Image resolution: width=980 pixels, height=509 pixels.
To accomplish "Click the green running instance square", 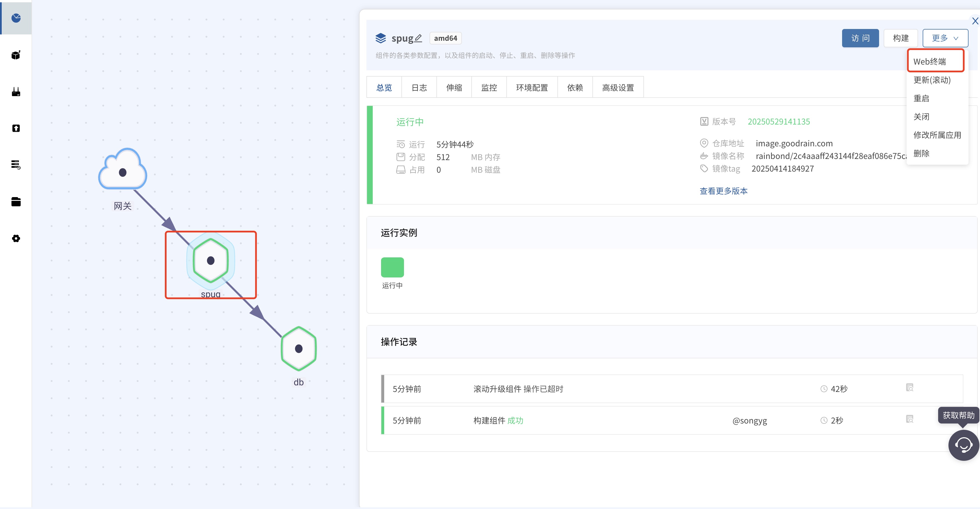I will (392, 267).
